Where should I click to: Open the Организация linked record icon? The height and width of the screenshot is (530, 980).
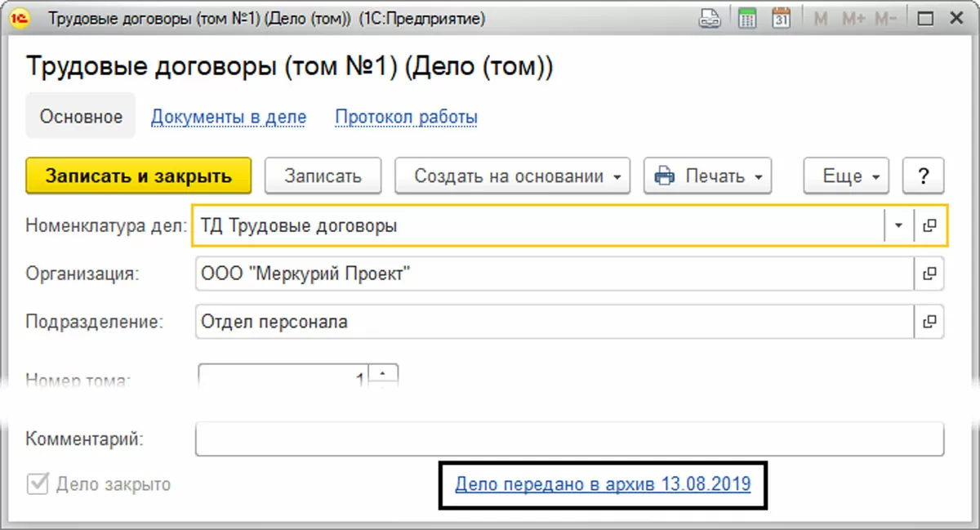click(x=929, y=274)
